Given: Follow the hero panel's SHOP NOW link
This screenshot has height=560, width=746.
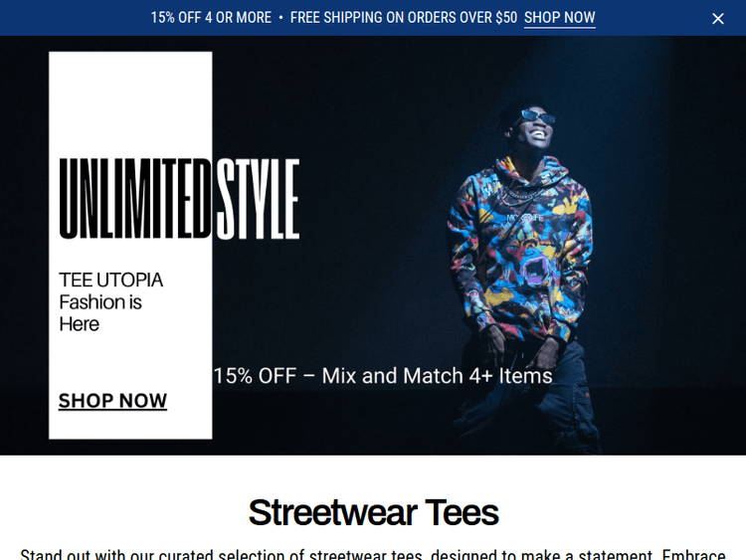Looking at the screenshot, I should click(112, 401).
